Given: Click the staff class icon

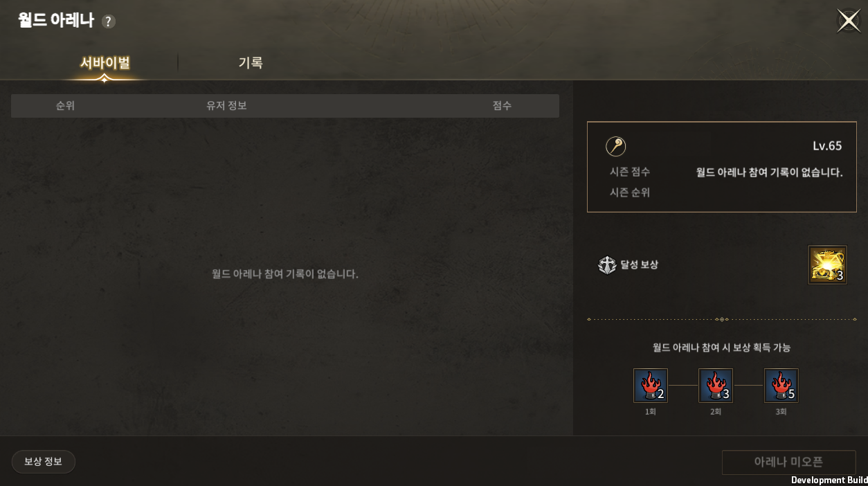Looking at the screenshot, I should (x=616, y=146).
